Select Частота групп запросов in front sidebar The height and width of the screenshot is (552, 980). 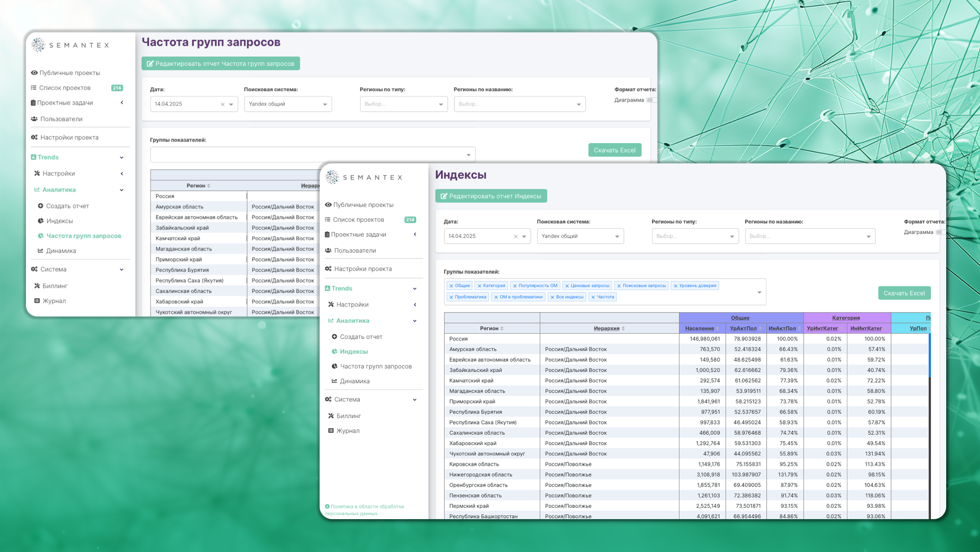point(376,367)
